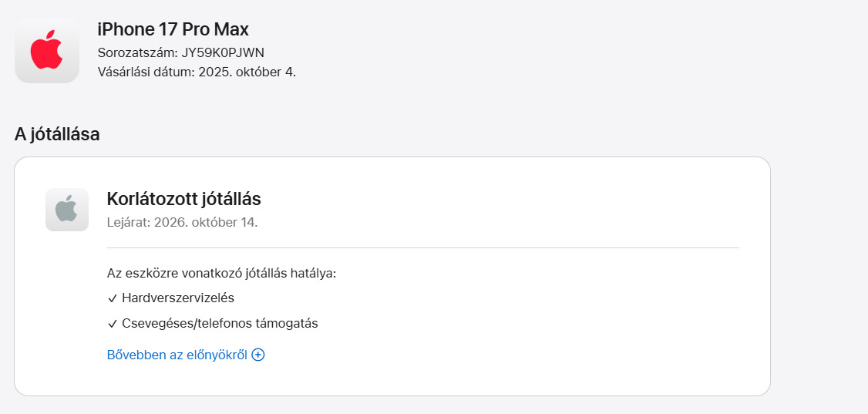The height and width of the screenshot is (414, 868).
Task: Click the Vásárlási dátum label
Action: [x=145, y=72]
